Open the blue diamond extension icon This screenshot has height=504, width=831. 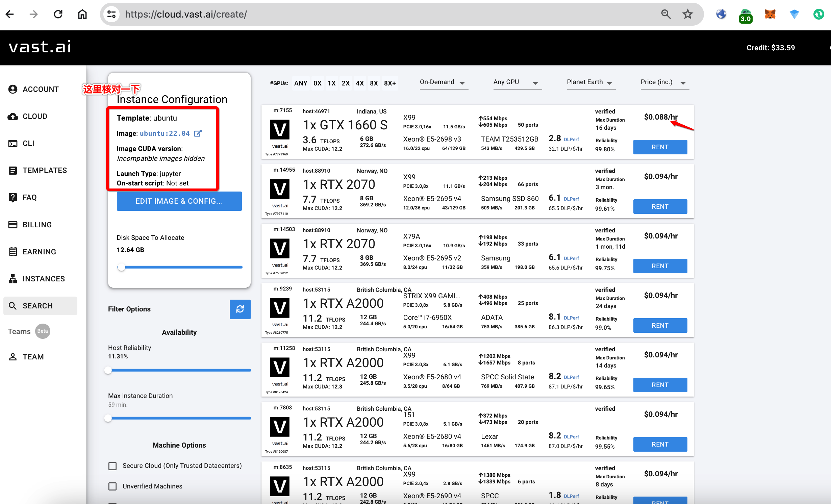794,14
